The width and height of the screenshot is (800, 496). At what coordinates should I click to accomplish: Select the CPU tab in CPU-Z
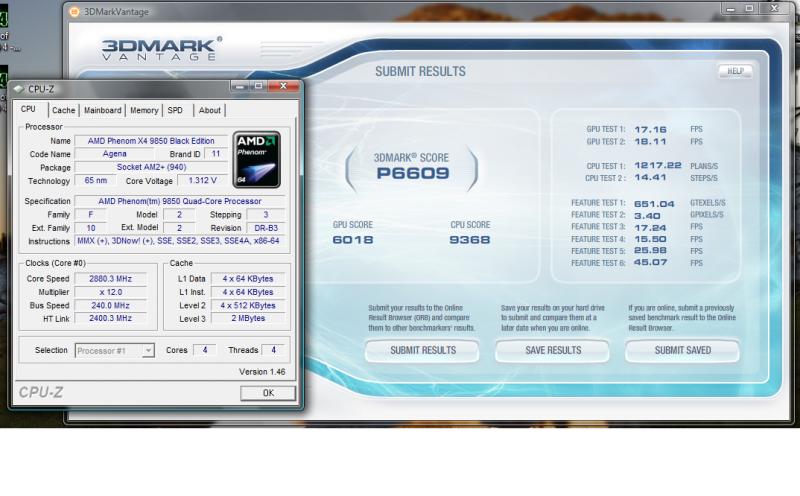[29, 109]
